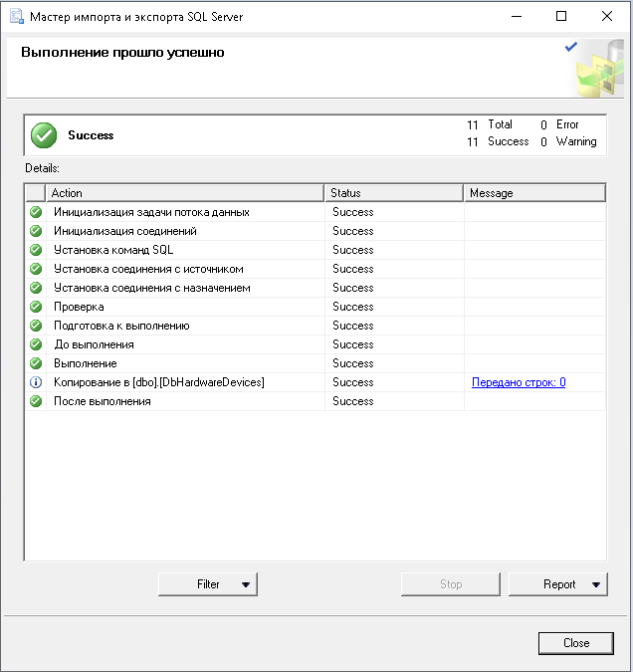
Task: Click status icon beside После выполнения
Action: click(x=36, y=401)
